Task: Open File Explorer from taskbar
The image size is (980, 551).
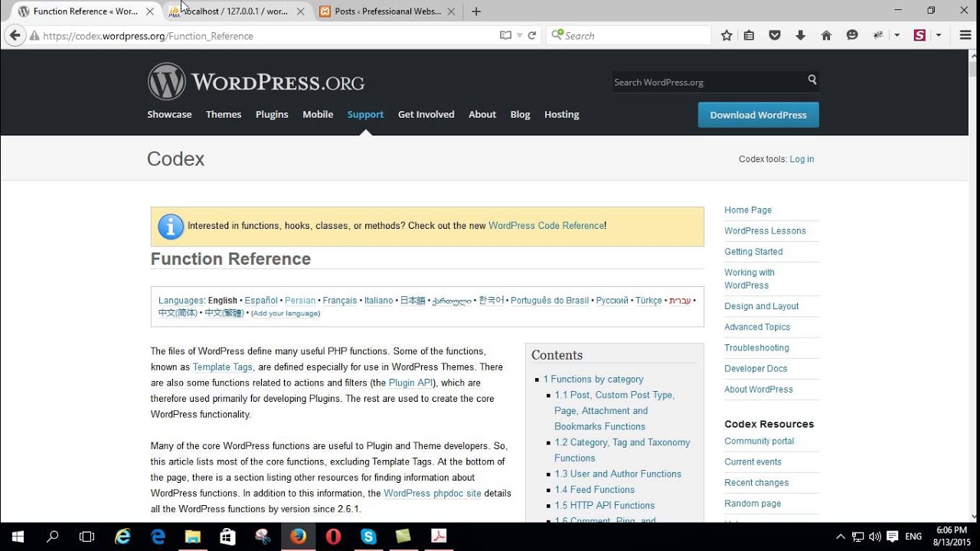Action: [x=192, y=536]
